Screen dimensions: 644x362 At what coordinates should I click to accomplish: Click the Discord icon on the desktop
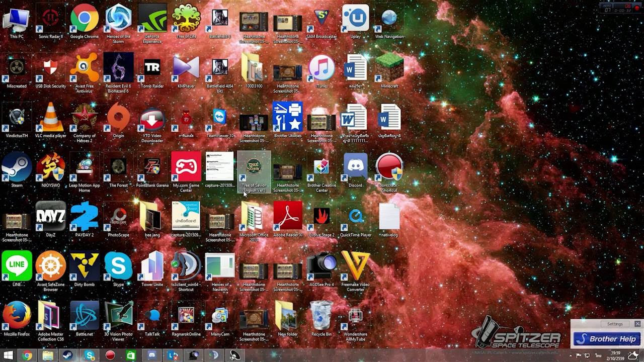click(355, 166)
